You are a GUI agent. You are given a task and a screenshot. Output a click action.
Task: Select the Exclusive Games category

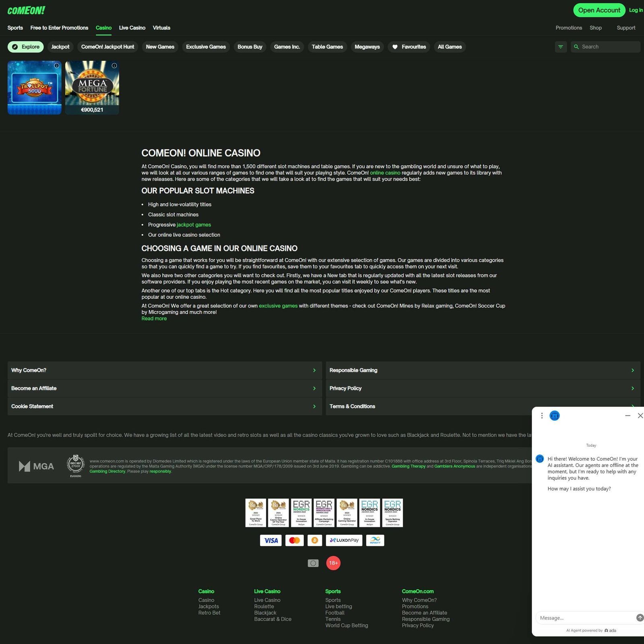tap(206, 47)
